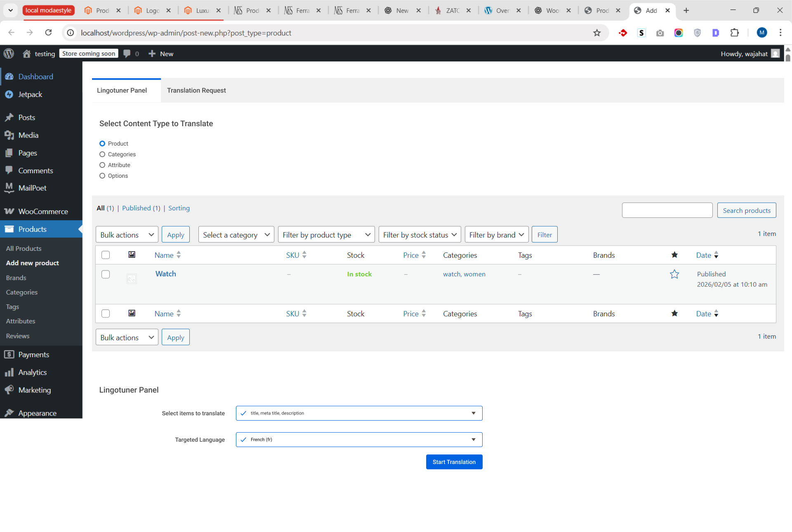Screen dimensions: 792x532
Task: Click the Pages sidebar icon
Action: (9, 153)
